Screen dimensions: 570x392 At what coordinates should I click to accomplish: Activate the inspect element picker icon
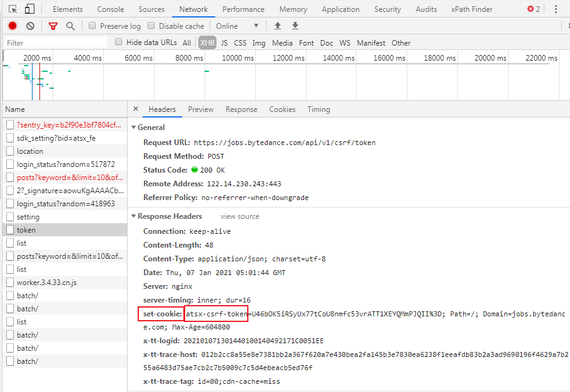13,9
